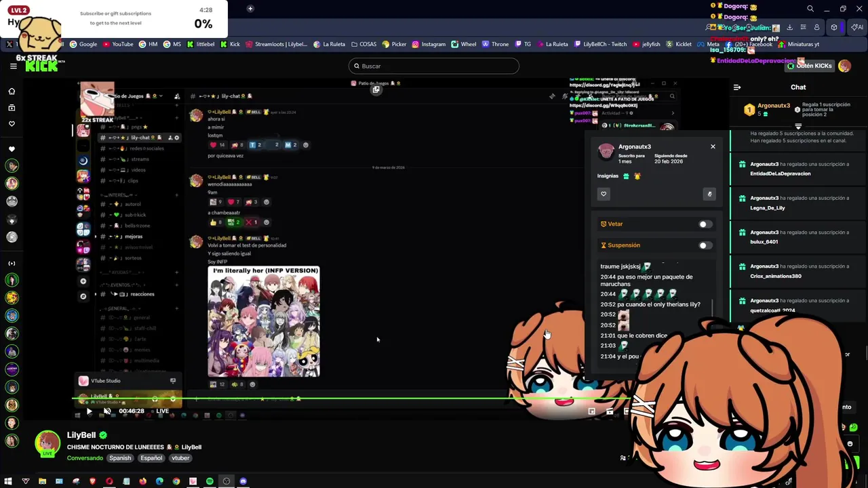Open the Kick hamburger menu
This screenshot has height=488, width=868.
[13, 66]
